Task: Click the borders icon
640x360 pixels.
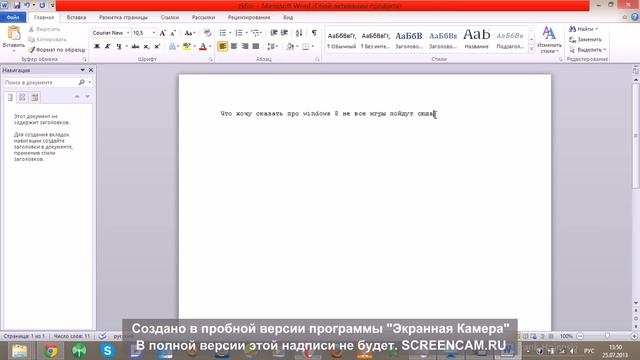Action: 305,47
